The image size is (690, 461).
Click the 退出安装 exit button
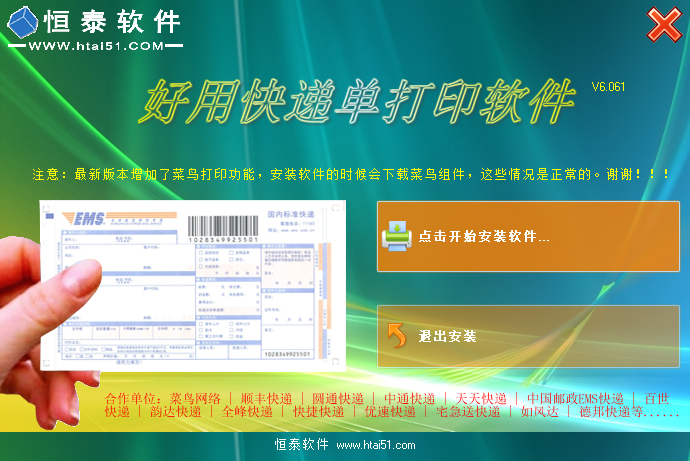pyautogui.click(x=528, y=337)
